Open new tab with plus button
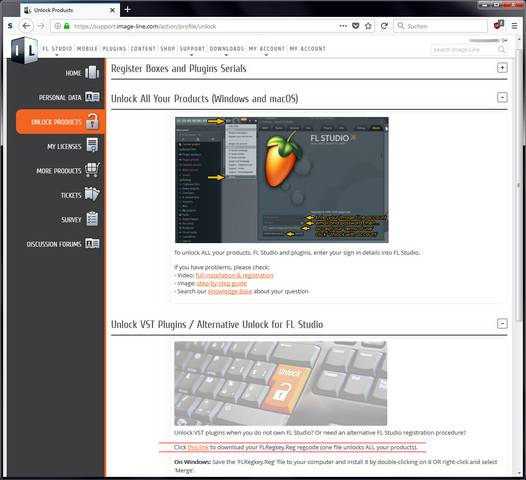The width and height of the screenshot is (526, 480). click(x=127, y=9)
